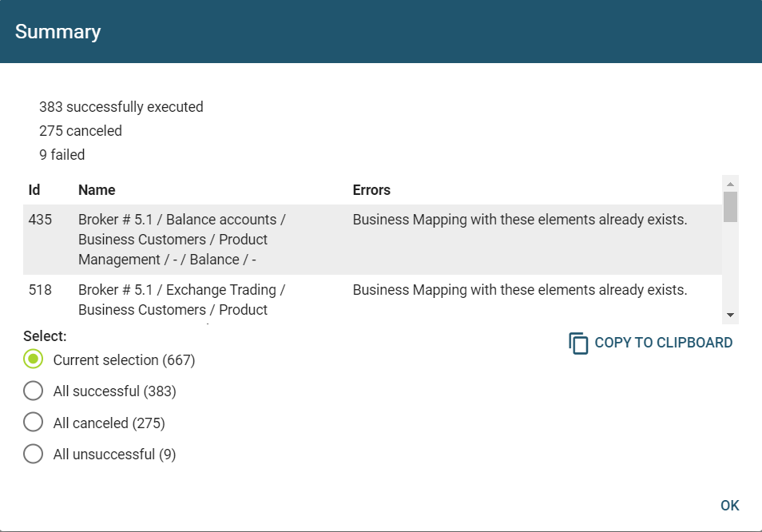Click the Errors column header
This screenshot has height=532, width=762.
[x=371, y=190]
